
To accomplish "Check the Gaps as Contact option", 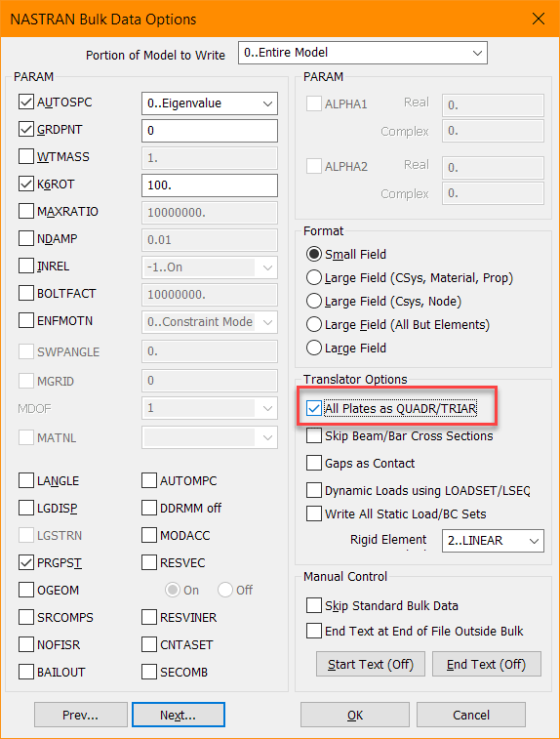I will (314, 463).
